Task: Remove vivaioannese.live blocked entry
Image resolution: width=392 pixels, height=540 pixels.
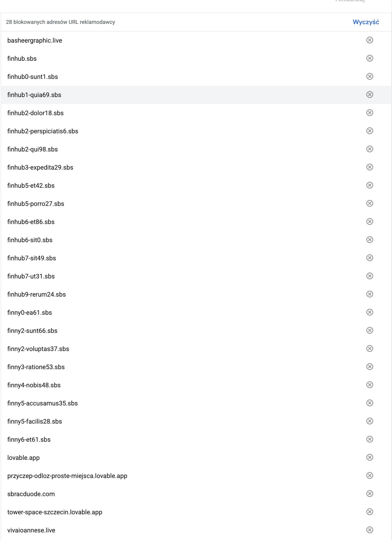Action: coord(370,530)
